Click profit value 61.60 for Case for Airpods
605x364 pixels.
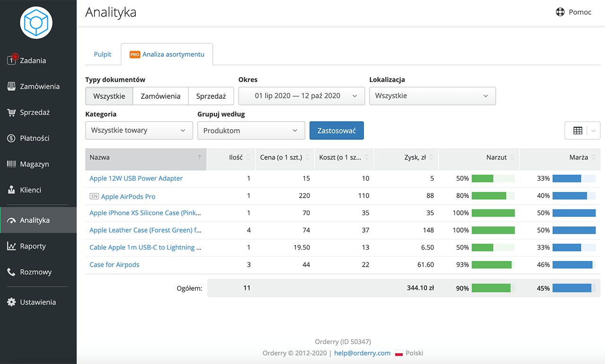pos(425,265)
